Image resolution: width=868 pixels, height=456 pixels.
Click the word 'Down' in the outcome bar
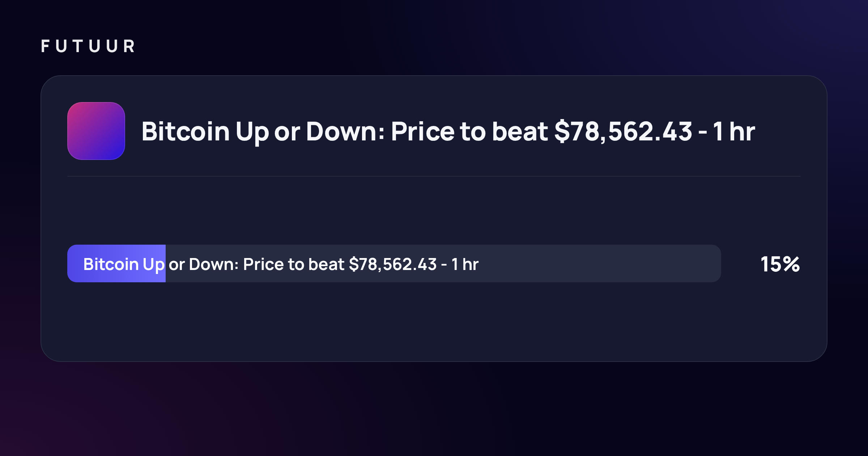pos(211,265)
